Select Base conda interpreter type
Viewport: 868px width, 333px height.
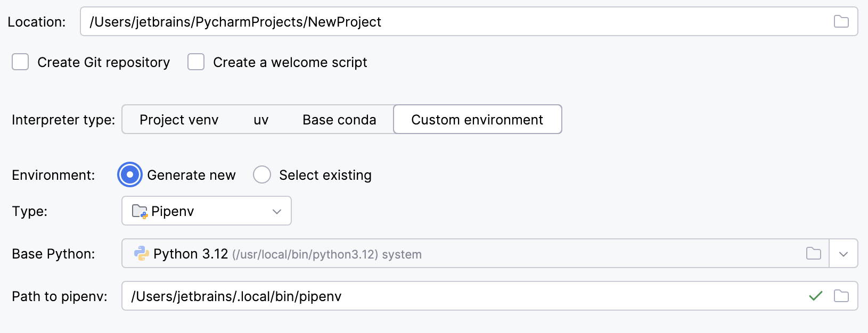[x=339, y=120]
